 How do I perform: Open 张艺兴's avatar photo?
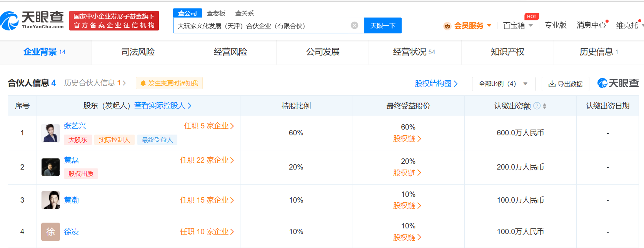coord(50,133)
